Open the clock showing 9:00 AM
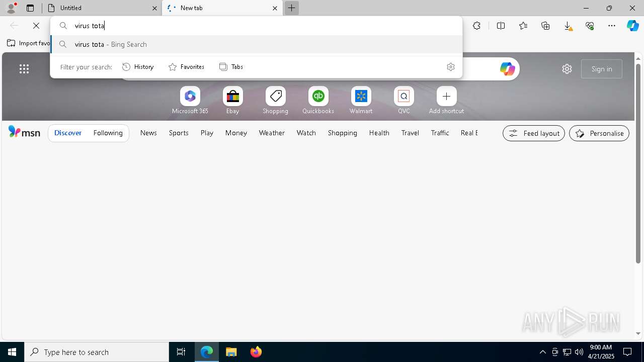The image size is (644, 362). click(601, 352)
